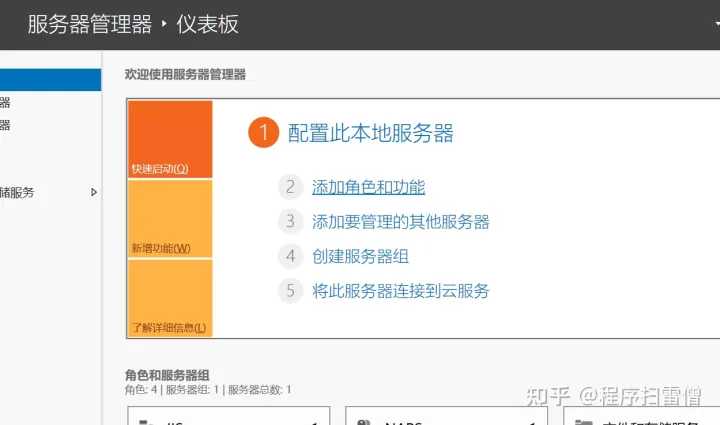Click the step 3 number circle
The image size is (720, 425).
click(x=290, y=222)
